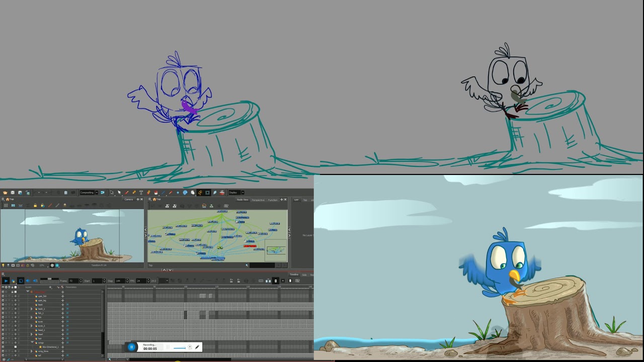The height and width of the screenshot is (362, 644).
Task: Toggle loop playback in timeline
Action: pos(21,281)
